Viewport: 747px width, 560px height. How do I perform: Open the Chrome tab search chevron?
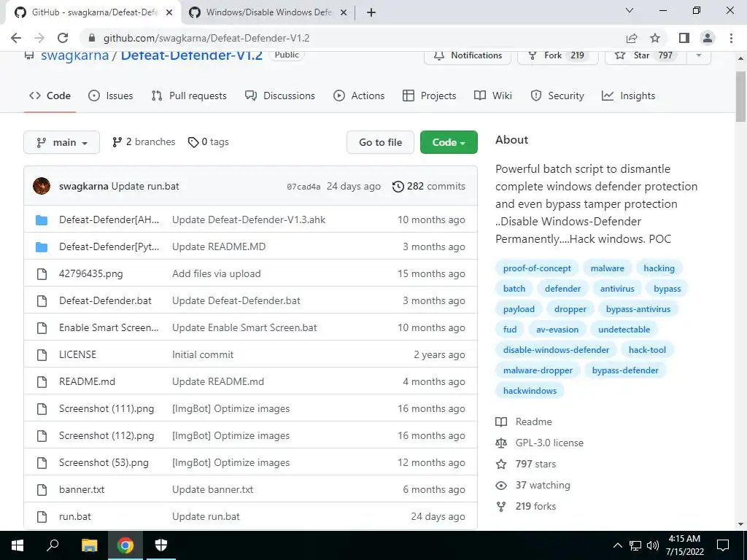click(630, 10)
